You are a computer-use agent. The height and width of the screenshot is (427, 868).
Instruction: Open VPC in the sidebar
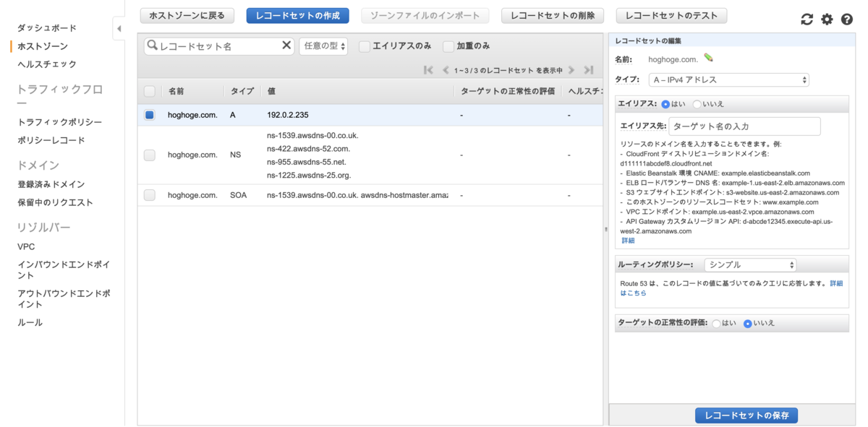pyautogui.click(x=26, y=247)
